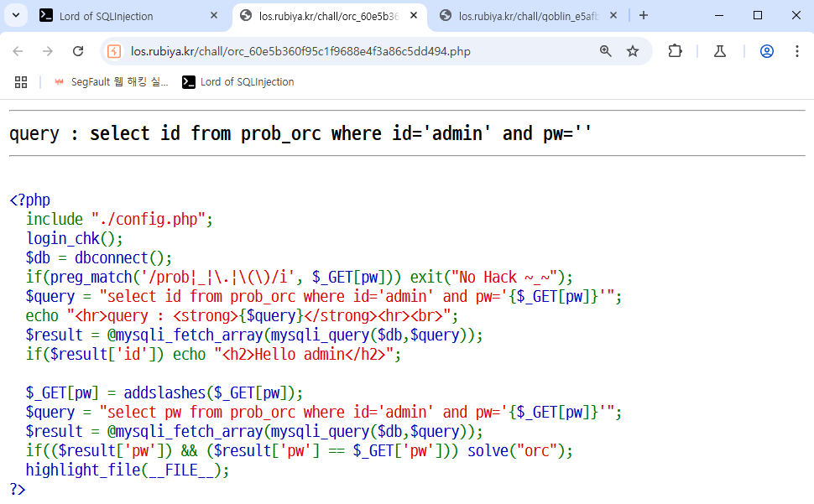The height and width of the screenshot is (504, 814).
Task: Click the "select id from prob_orc" code line
Action: pos(324,296)
